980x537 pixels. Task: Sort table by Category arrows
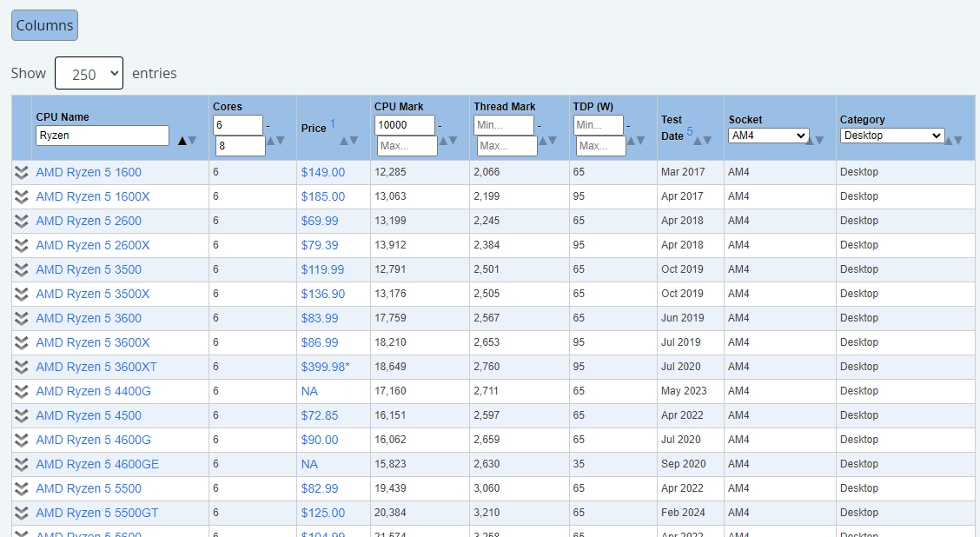tap(953, 141)
